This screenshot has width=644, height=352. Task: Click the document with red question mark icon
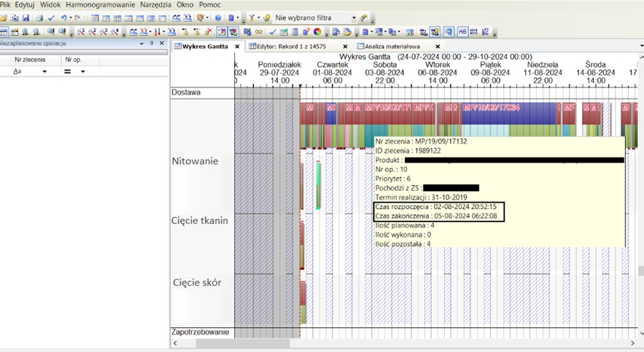306,31
